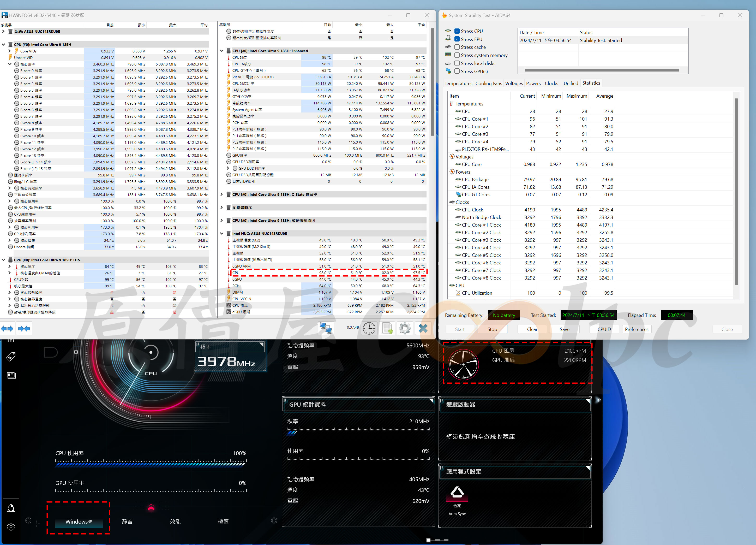Expand Core VIDs row
The height and width of the screenshot is (545, 756).
tap(10, 51)
